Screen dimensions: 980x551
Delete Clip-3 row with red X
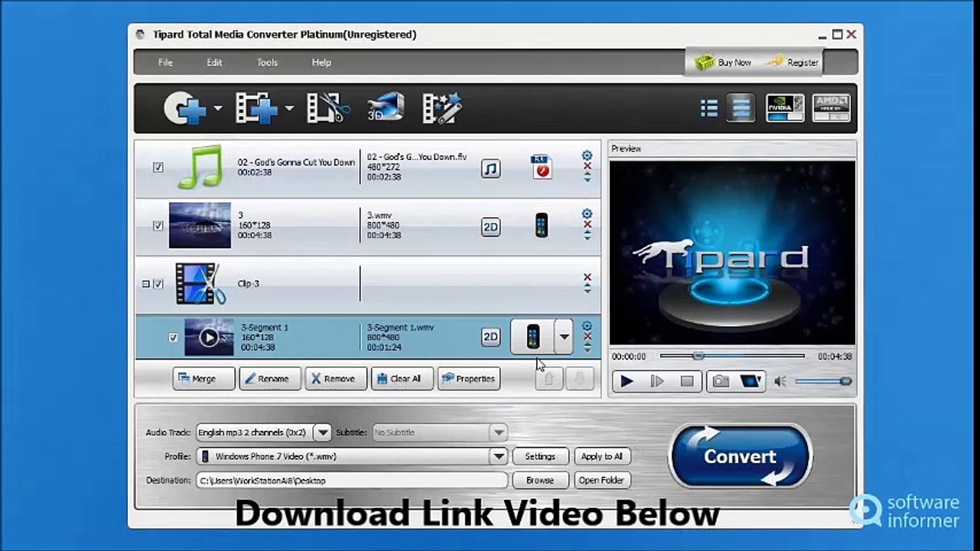587,278
